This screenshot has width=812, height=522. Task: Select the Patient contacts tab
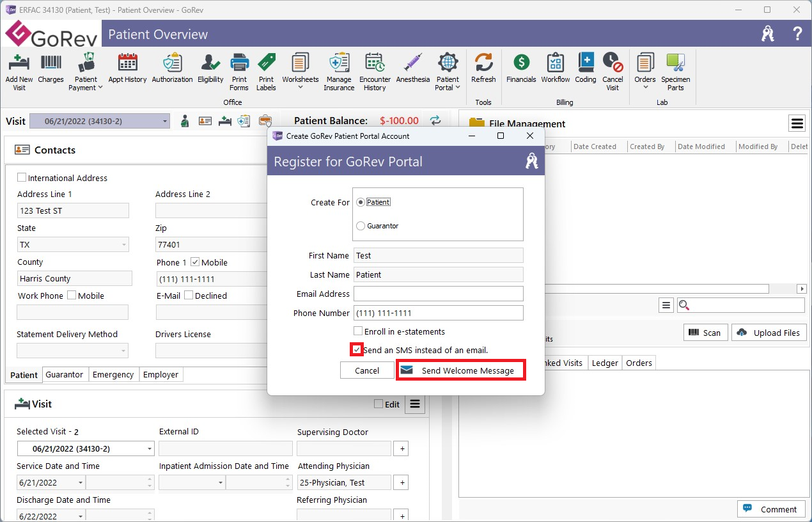[x=24, y=375]
